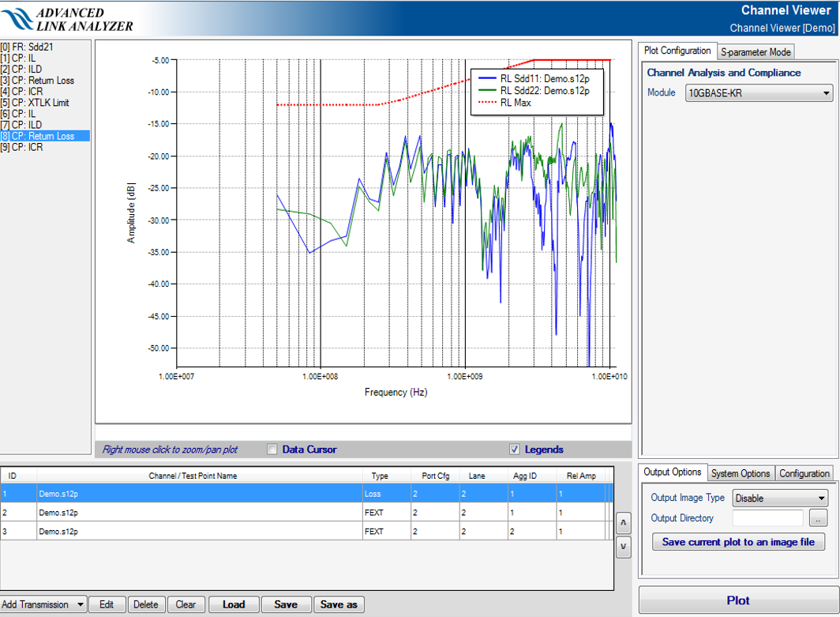Select table row 3 Demo.s12p FEXT

click(197, 532)
